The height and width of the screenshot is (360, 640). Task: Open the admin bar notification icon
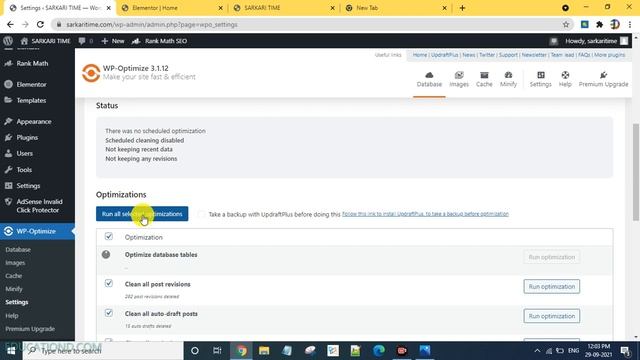pos(553,41)
